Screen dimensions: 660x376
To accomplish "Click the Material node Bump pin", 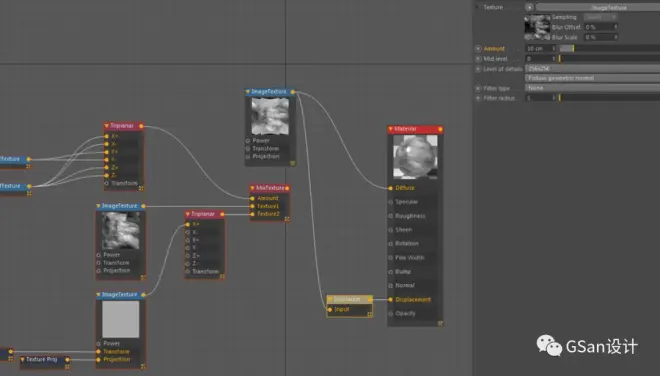I will click(x=391, y=272).
